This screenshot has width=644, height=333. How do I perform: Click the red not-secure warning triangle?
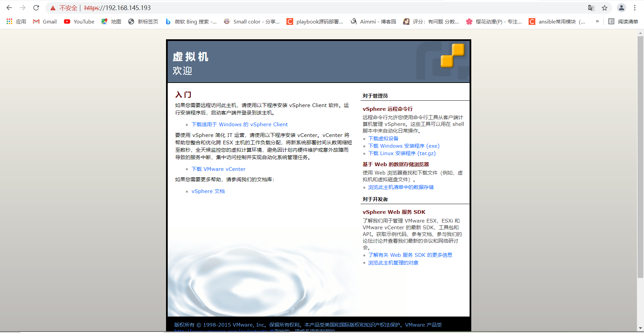[x=53, y=8]
